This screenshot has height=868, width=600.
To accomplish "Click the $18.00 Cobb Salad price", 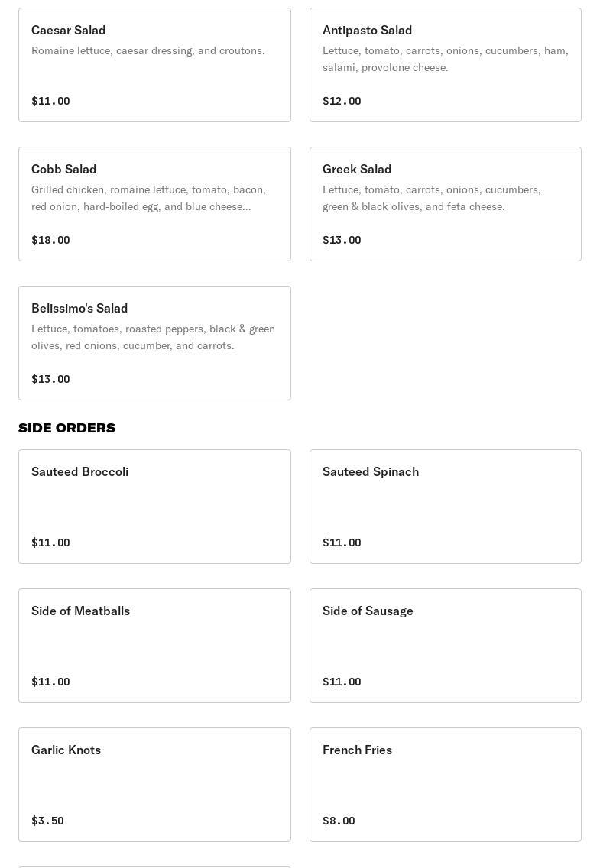I will (50, 240).
